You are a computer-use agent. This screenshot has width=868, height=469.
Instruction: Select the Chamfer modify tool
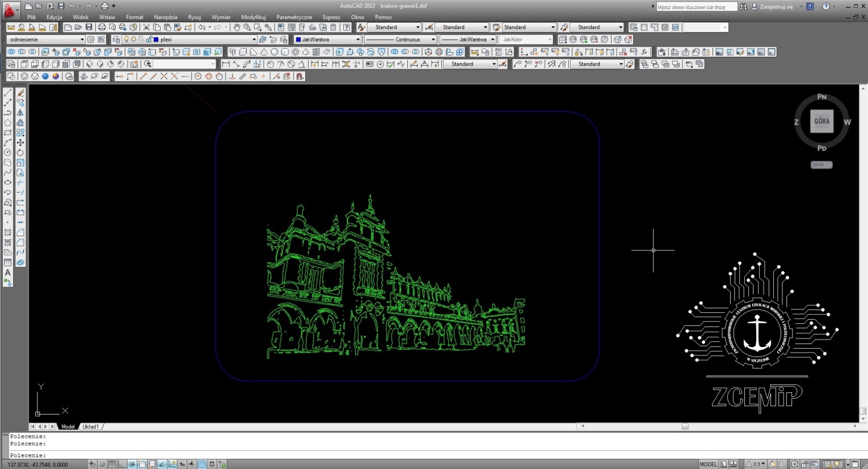(x=20, y=232)
